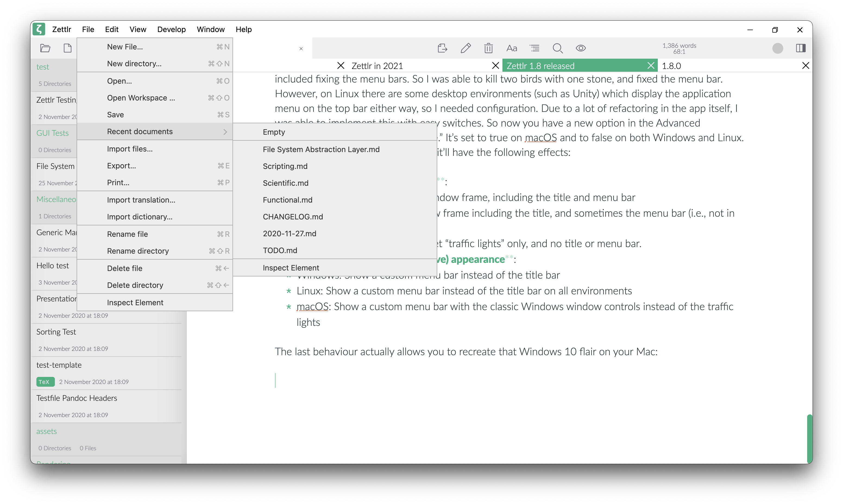Open the Edit menu
The height and width of the screenshot is (504, 843).
pos(111,30)
